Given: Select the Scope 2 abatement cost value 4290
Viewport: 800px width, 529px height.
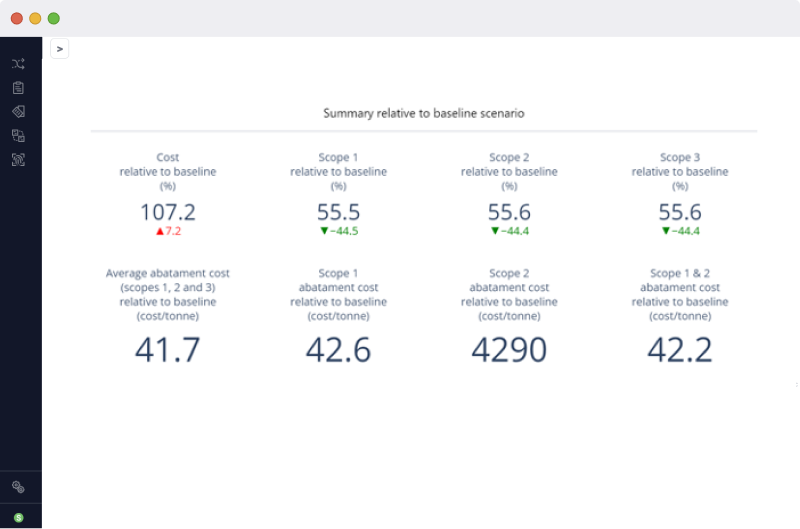Looking at the screenshot, I should click(509, 349).
